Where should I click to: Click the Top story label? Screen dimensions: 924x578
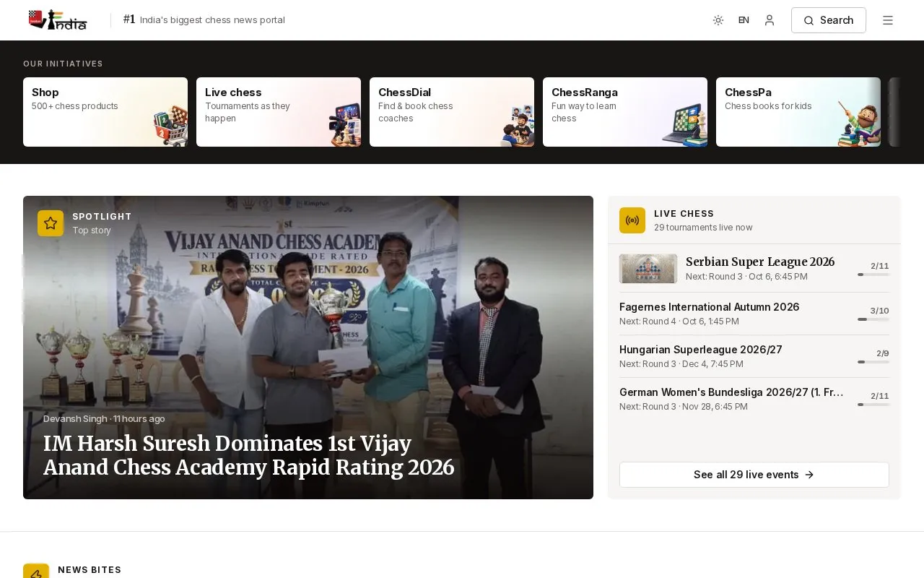click(92, 230)
